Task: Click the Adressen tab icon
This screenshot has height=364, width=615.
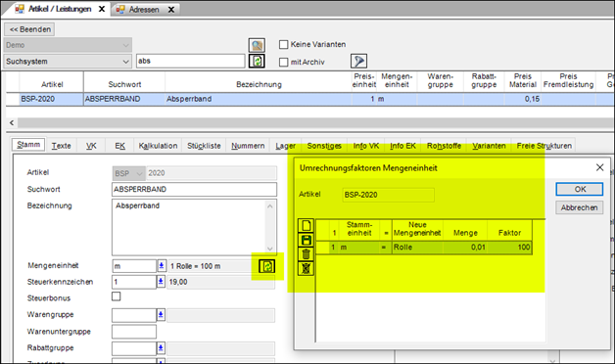Action: coord(120,10)
